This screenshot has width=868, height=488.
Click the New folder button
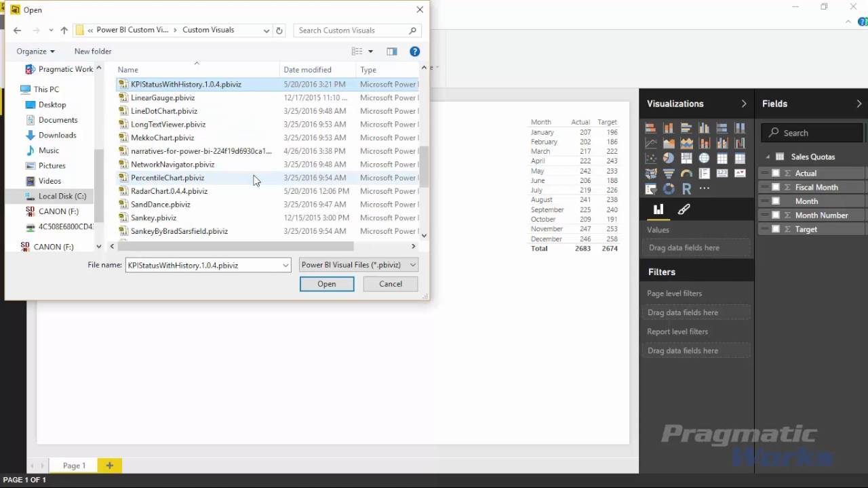[93, 52]
